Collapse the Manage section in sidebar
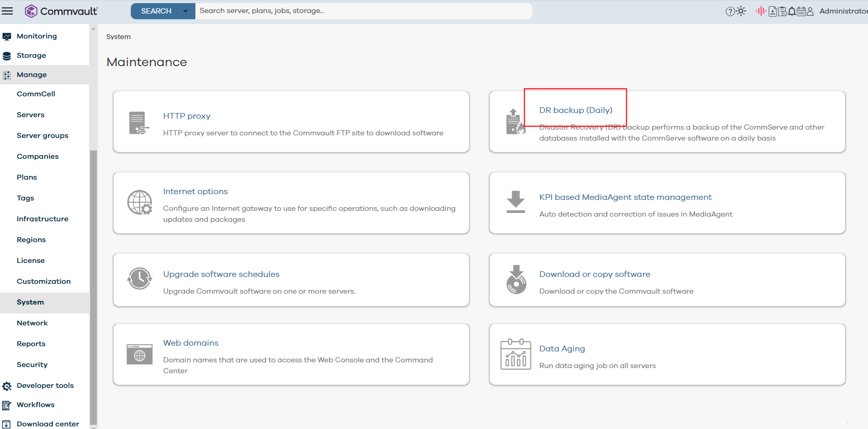Image resolution: width=868 pixels, height=429 pixels. coord(31,74)
